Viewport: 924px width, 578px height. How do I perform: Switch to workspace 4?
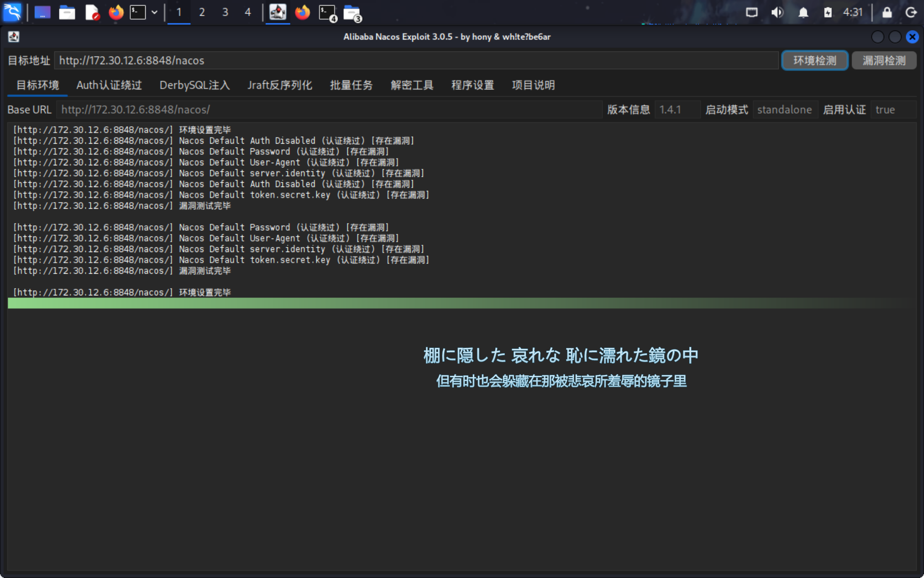pos(248,13)
